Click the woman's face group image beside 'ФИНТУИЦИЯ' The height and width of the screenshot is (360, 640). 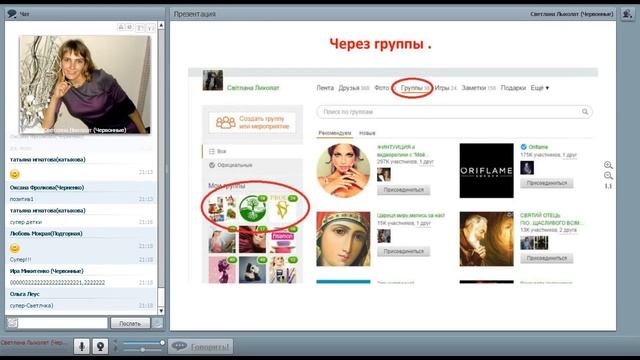343,171
